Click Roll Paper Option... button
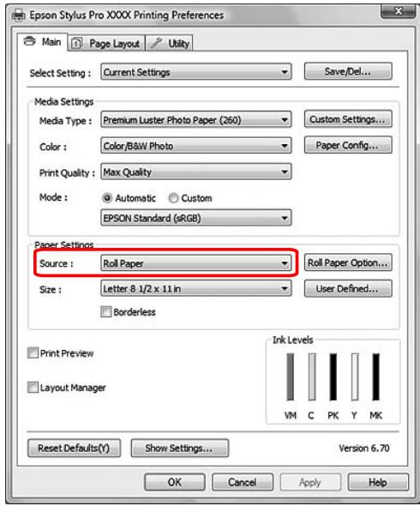This screenshot has height=506, width=420. 348,262
